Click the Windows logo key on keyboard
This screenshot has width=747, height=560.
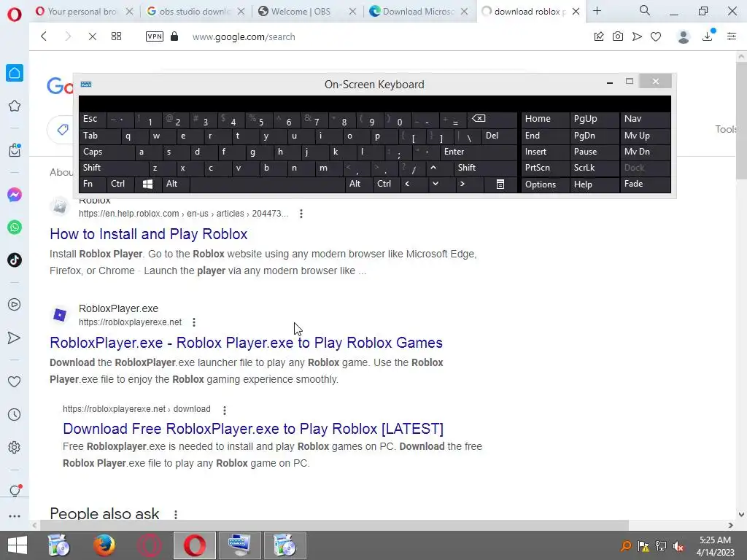(x=147, y=184)
